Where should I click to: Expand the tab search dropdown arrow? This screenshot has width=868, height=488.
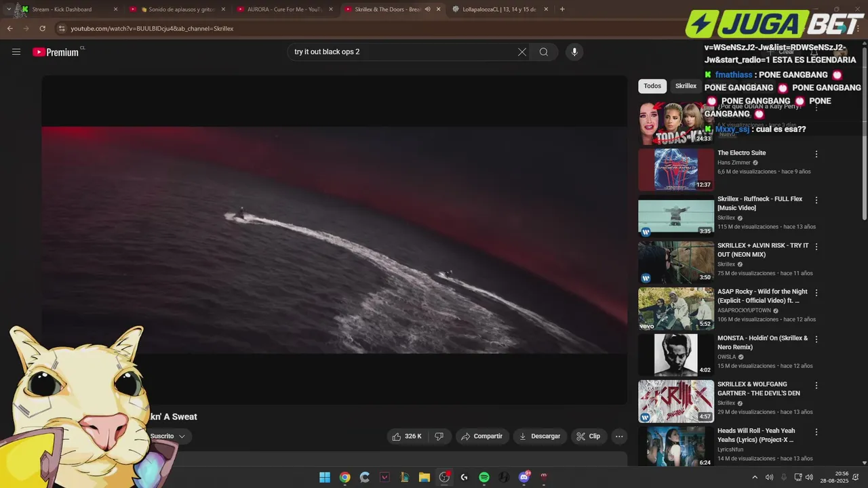[x=8, y=9]
